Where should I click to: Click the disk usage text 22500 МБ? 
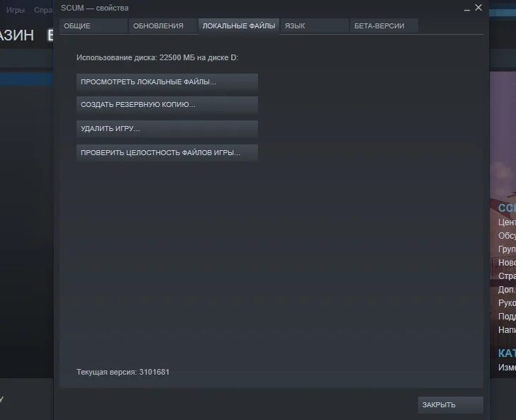177,57
